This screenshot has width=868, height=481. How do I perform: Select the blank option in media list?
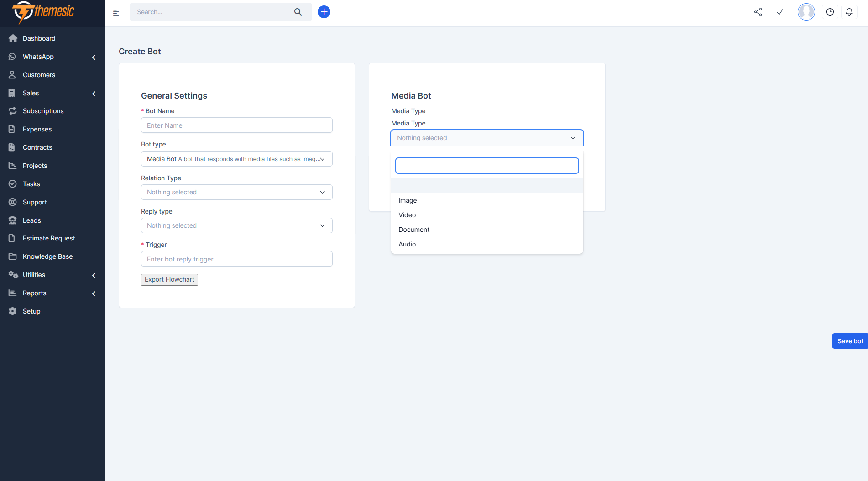click(487, 186)
